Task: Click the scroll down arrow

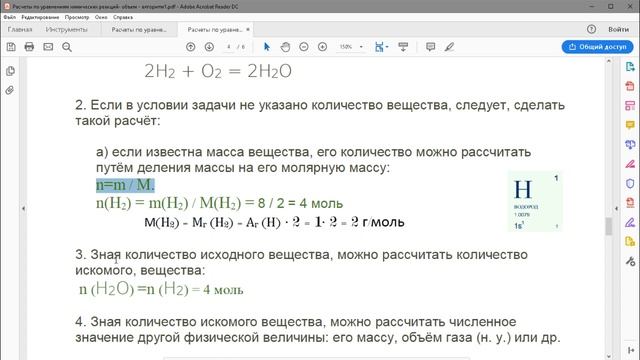Action: pos(609,356)
